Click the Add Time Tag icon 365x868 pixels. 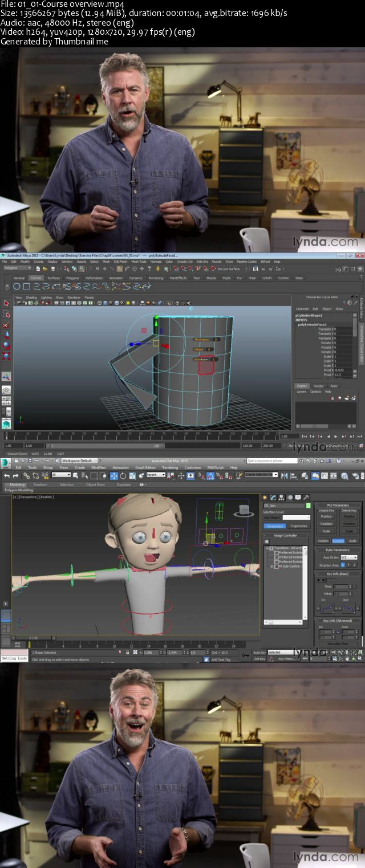[206, 659]
